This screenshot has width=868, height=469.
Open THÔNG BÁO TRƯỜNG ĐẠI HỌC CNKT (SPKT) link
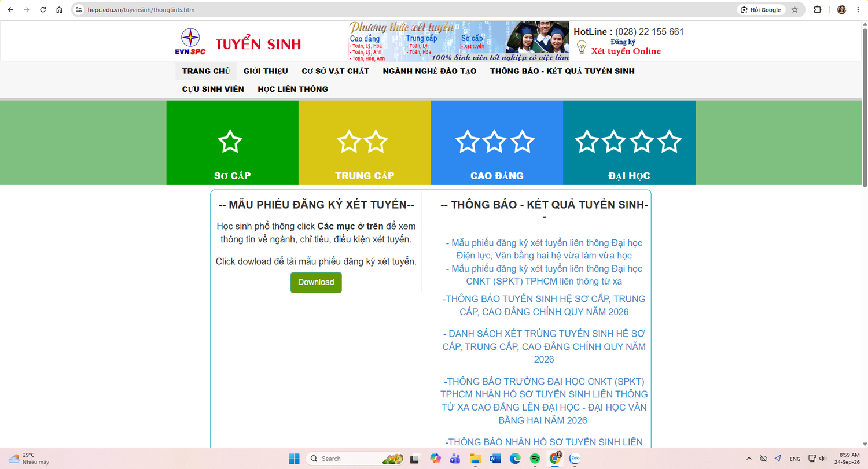tap(544, 401)
